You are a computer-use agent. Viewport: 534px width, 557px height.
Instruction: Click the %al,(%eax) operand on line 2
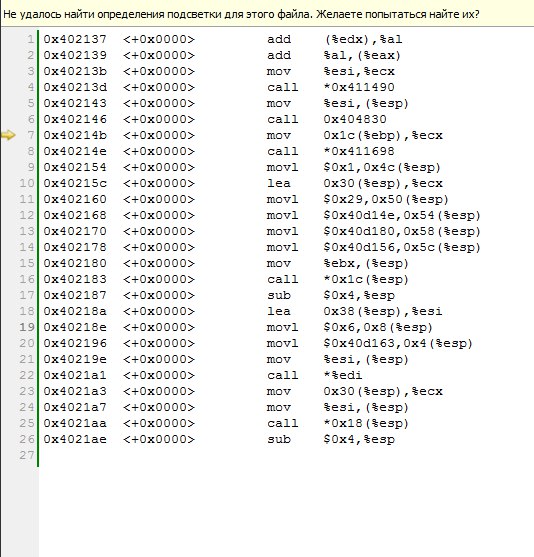click(362, 55)
